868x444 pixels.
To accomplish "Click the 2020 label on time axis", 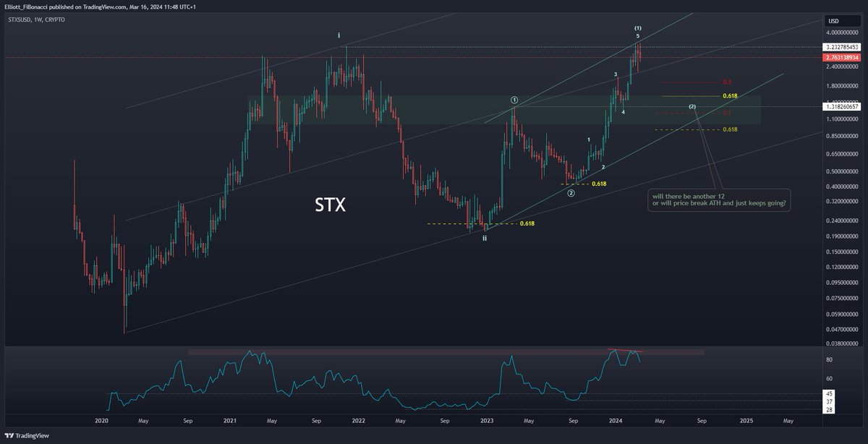I will (101, 419).
